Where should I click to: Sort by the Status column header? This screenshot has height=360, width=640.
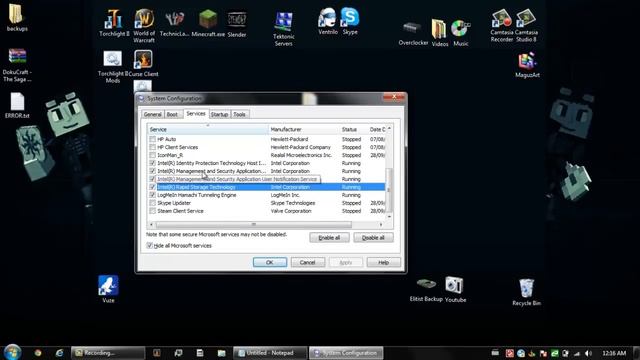click(353, 129)
